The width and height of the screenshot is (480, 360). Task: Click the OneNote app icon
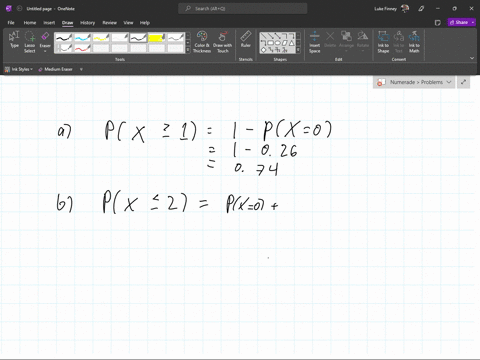[x=9, y=9]
